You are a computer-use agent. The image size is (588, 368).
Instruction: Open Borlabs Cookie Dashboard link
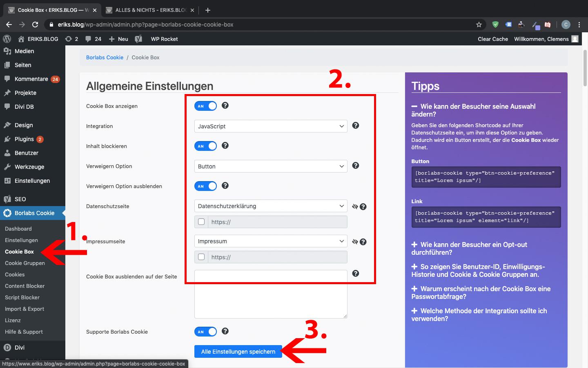[x=18, y=229]
